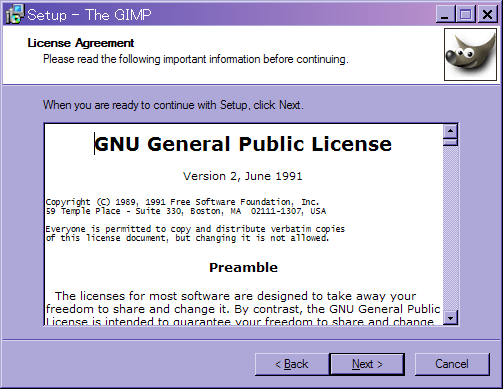Click the scrollbar track below the thumb

coord(450,228)
